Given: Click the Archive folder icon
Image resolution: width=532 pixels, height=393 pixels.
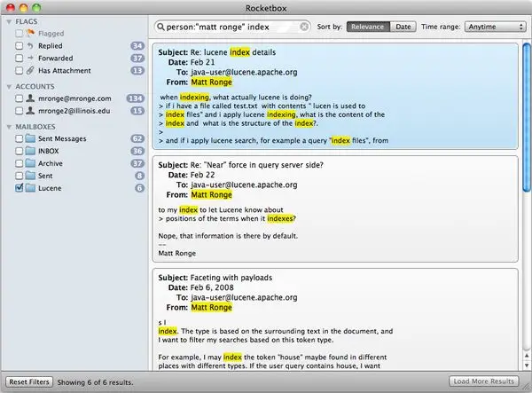Looking at the screenshot, I should tap(30, 163).
